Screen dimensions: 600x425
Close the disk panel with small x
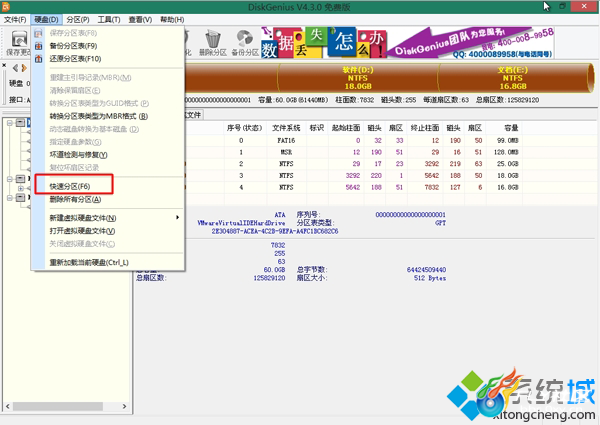pos(4,65)
